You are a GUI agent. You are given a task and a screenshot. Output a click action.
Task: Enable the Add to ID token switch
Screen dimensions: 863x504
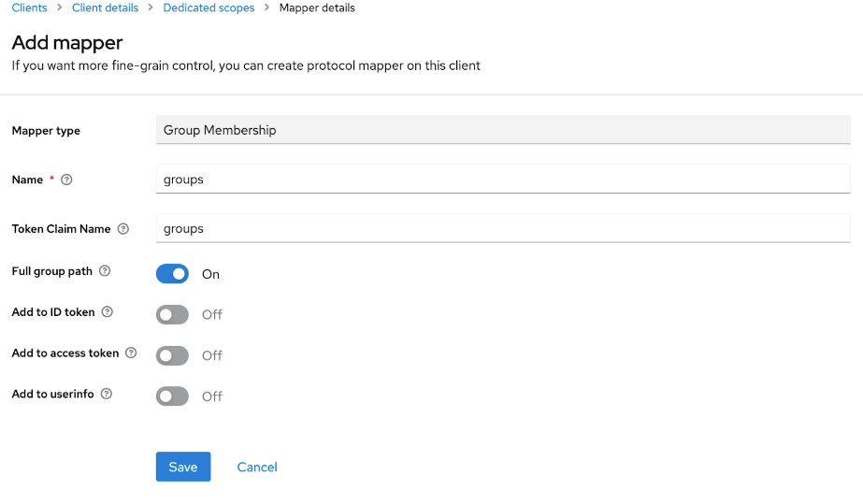[x=172, y=315]
